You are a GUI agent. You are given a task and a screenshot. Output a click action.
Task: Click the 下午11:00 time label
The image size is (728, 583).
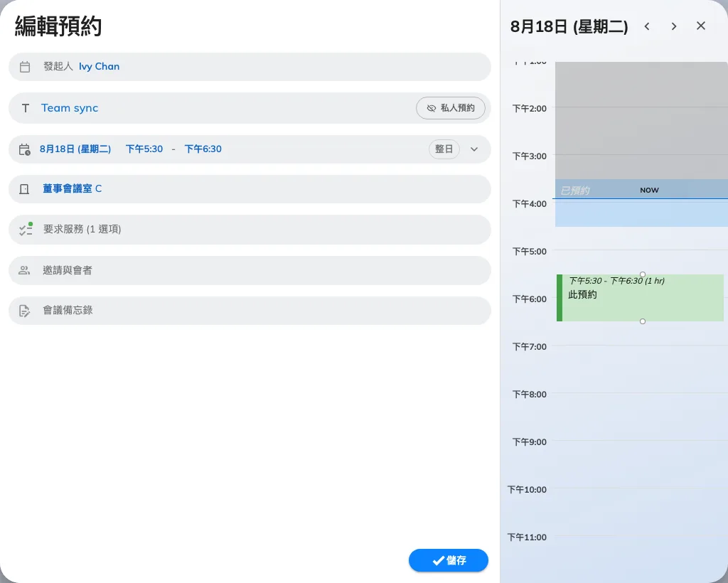point(527,537)
